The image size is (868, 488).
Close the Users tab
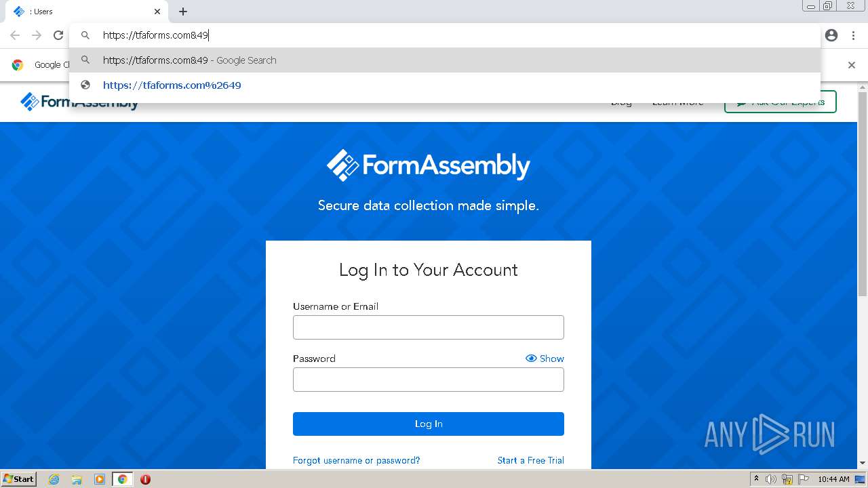(x=157, y=12)
